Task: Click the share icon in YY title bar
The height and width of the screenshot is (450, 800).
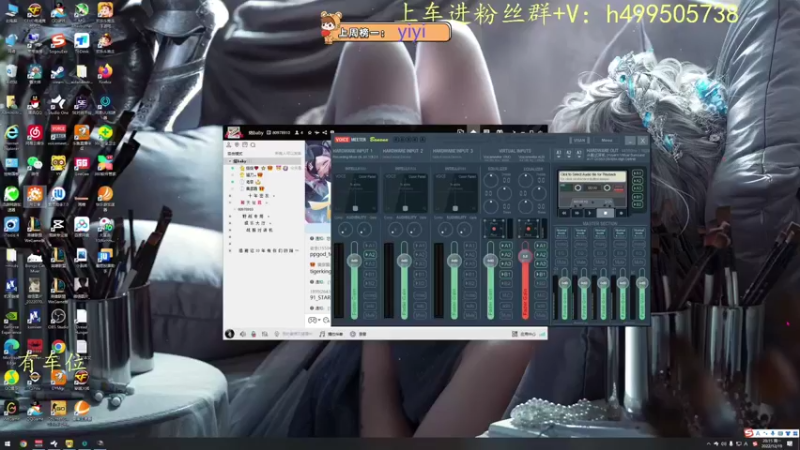Action: (x=324, y=133)
